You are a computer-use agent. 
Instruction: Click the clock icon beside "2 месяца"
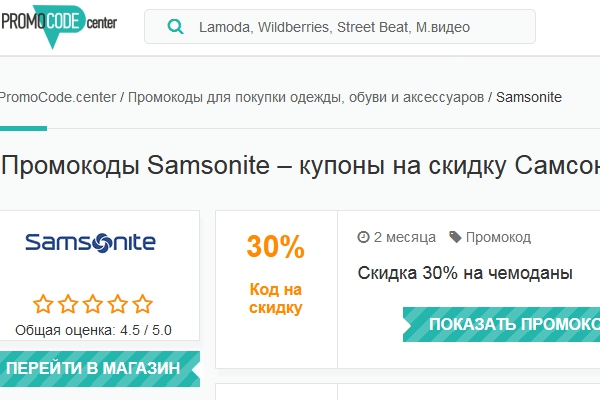coord(364,237)
